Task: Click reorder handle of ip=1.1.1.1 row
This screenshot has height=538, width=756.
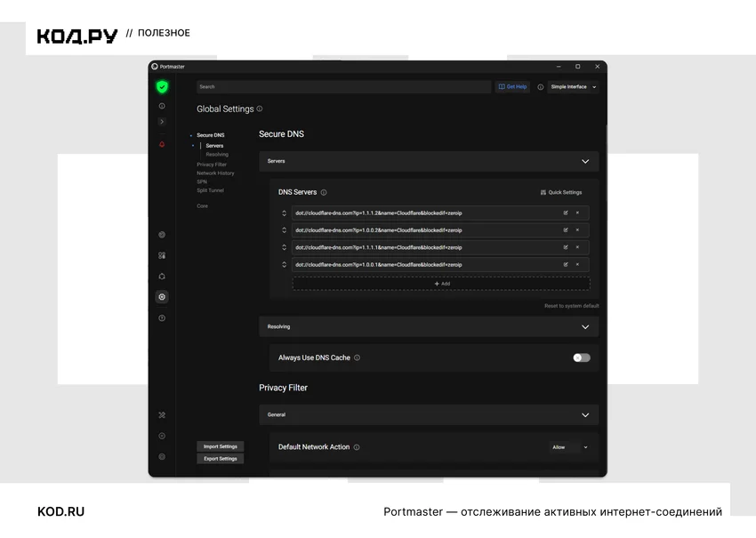Action: (x=284, y=247)
